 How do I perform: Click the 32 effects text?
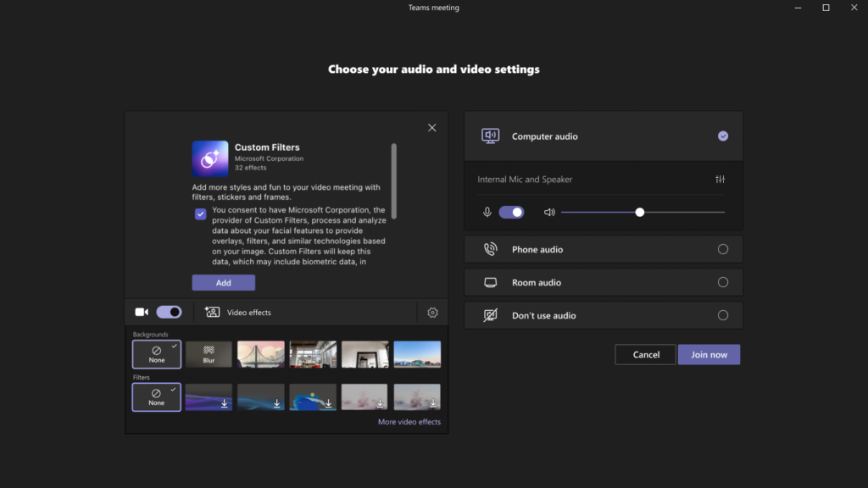pos(250,168)
